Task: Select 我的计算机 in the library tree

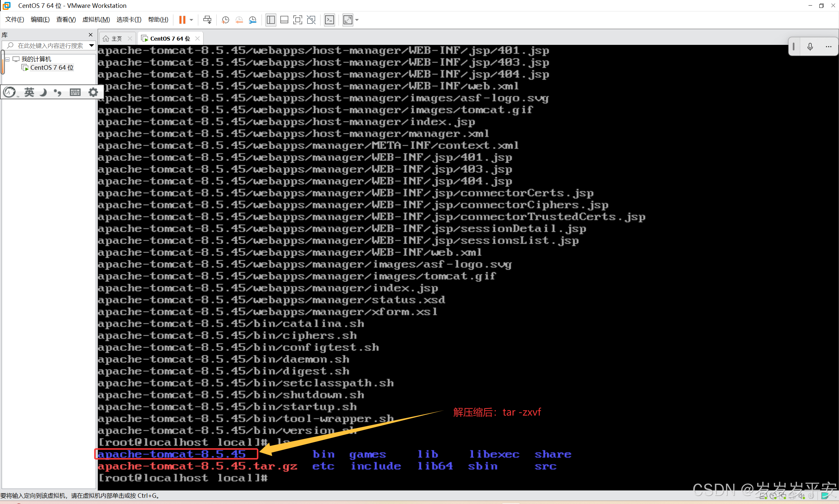Action: tap(36, 59)
